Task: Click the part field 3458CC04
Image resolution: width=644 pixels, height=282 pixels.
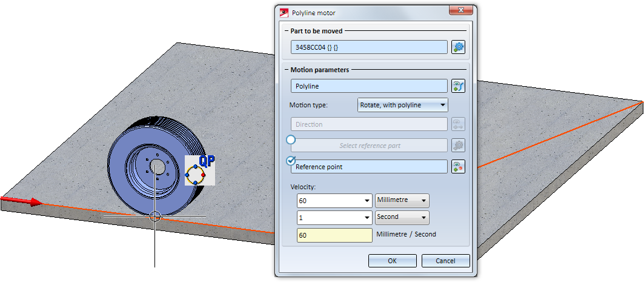Action: tap(369, 47)
